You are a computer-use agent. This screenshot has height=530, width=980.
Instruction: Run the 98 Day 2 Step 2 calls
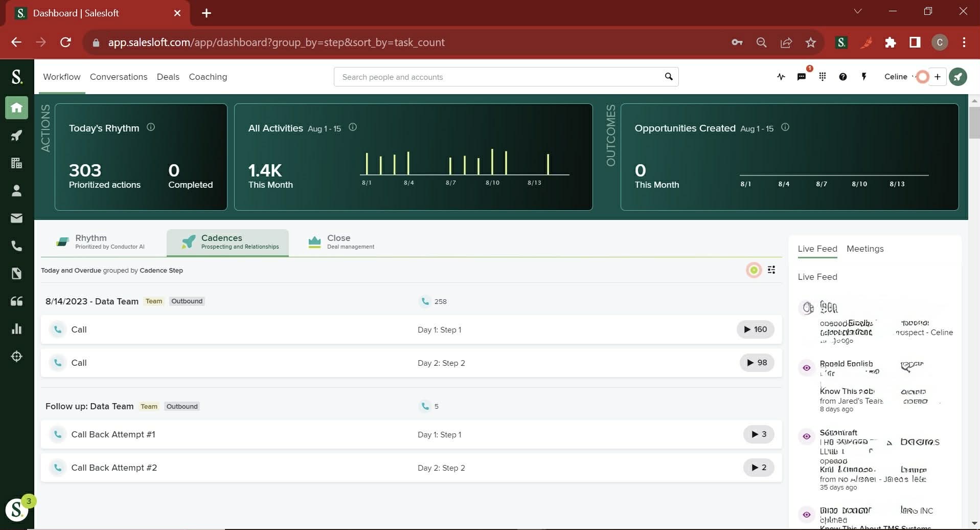click(757, 363)
